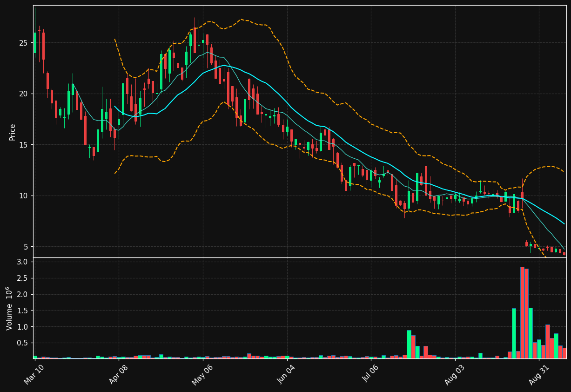Click the price tick label '10'
The height and width of the screenshot is (392, 571).
[x=24, y=196]
